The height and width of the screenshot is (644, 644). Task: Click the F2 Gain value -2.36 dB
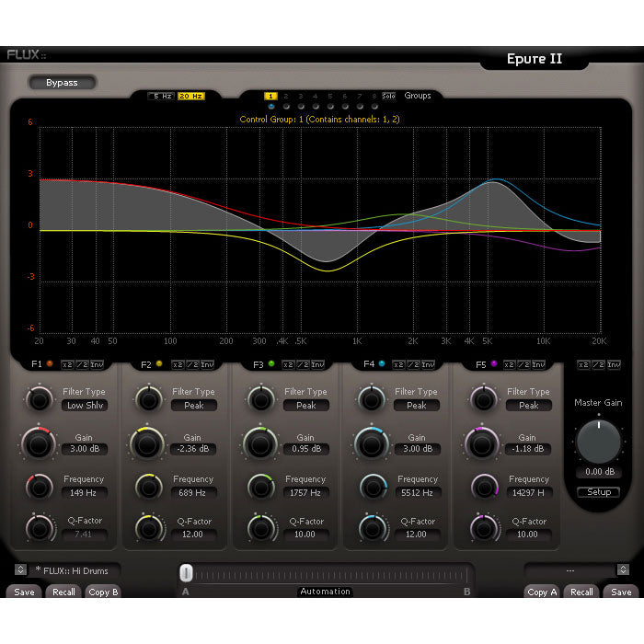[x=193, y=449]
